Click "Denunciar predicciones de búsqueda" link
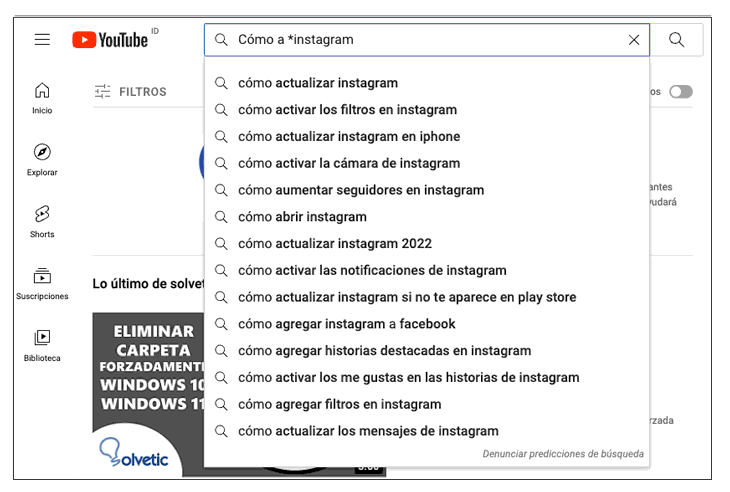730x492 pixels. click(563, 454)
